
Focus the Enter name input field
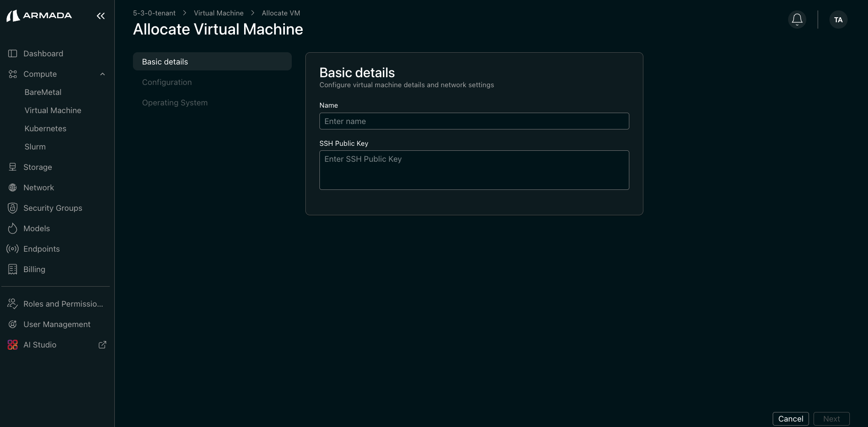click(474, 121)
